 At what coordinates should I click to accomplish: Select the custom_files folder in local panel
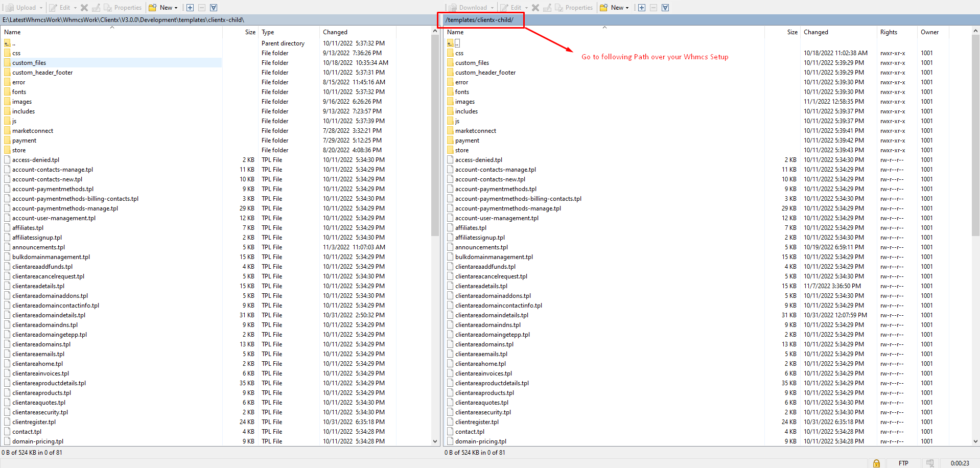point(29,63)
